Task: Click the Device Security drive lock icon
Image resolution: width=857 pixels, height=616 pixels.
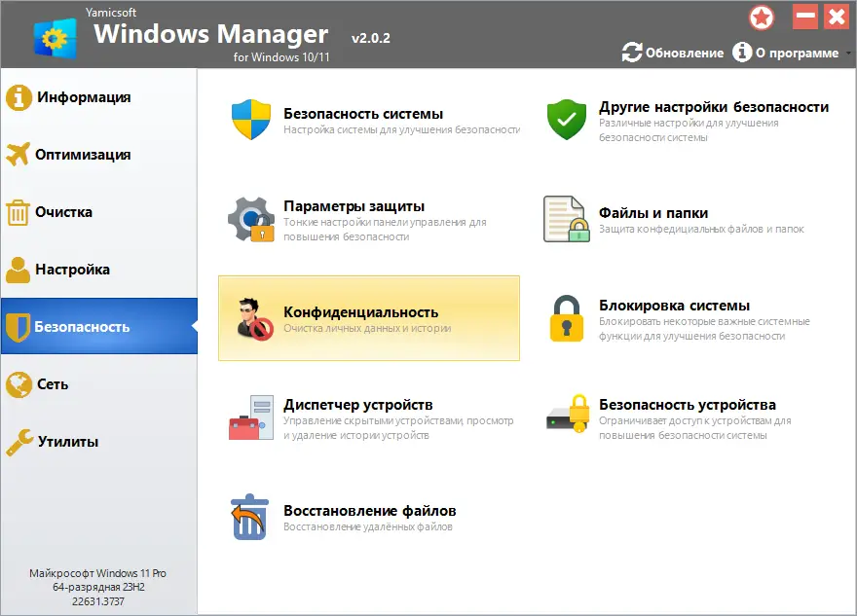Action: 567,417
